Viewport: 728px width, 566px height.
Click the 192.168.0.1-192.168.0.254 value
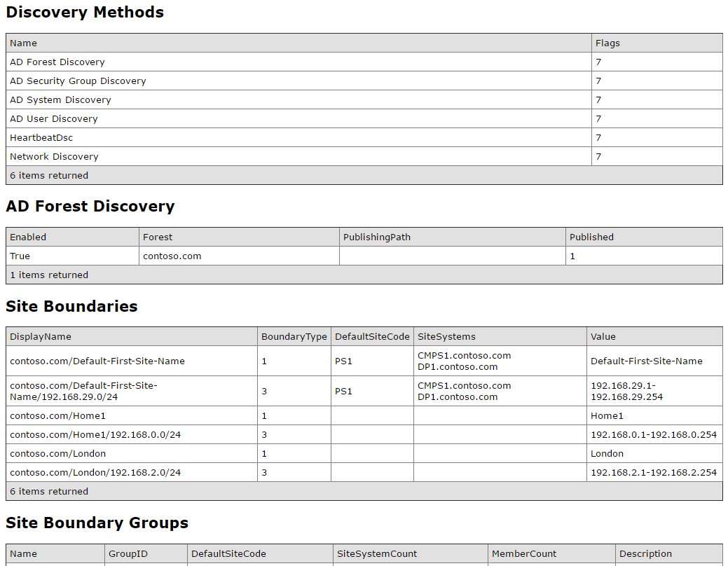pyautogui.click(x=654, y=435)
